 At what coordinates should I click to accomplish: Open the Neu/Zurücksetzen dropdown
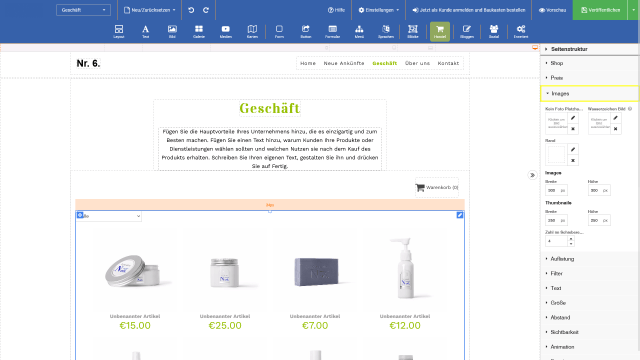coord(149,10)
